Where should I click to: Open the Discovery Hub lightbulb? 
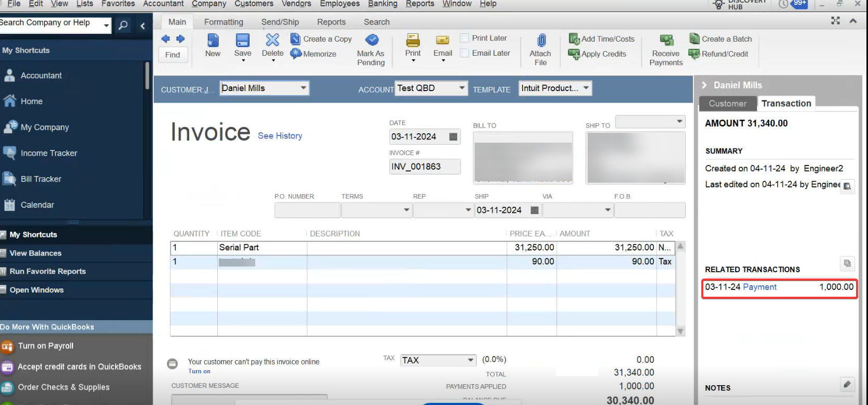pos(719,5)
